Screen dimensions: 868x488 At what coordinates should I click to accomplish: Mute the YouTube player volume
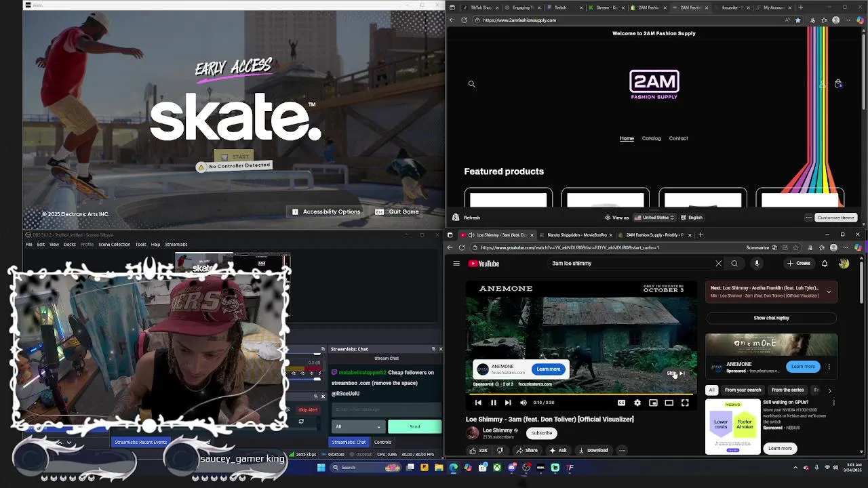(x=523, y=403)
